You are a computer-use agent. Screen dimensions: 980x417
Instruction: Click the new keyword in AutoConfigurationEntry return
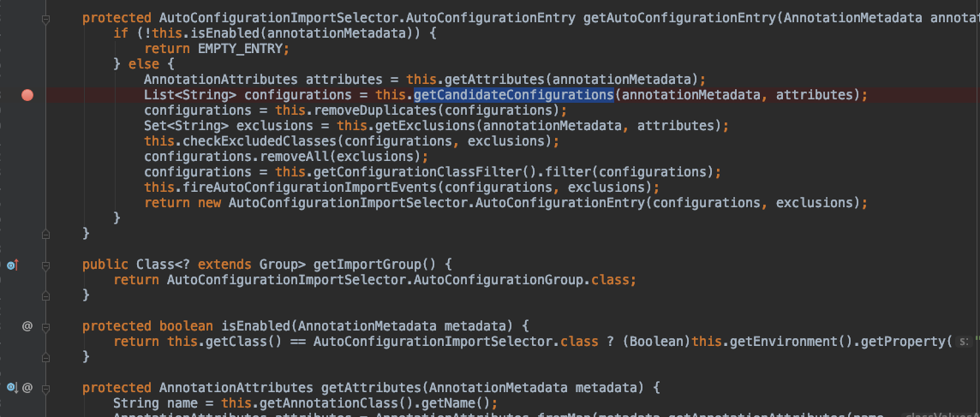(x=209, y=203)
